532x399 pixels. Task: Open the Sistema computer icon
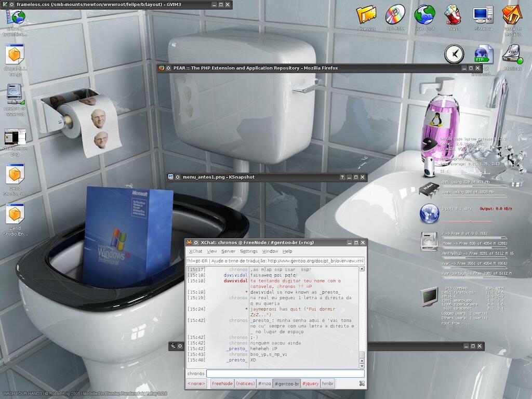click(483, 15)
